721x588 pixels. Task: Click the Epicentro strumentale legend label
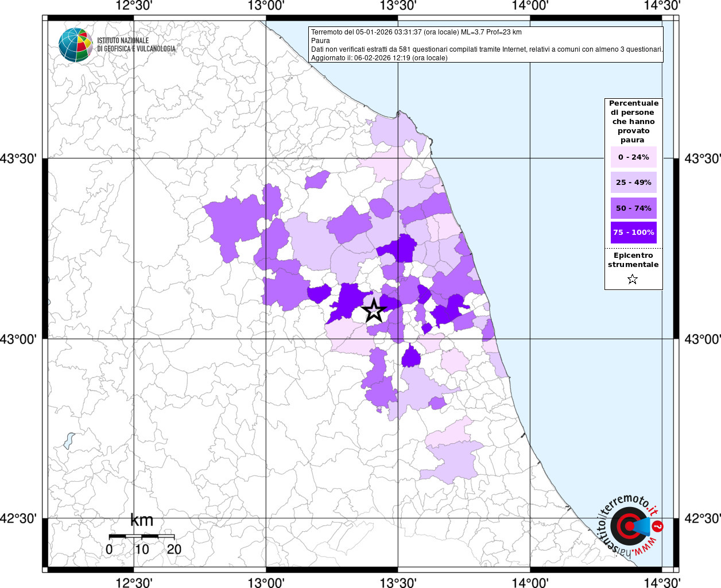[x=633, y=260]
